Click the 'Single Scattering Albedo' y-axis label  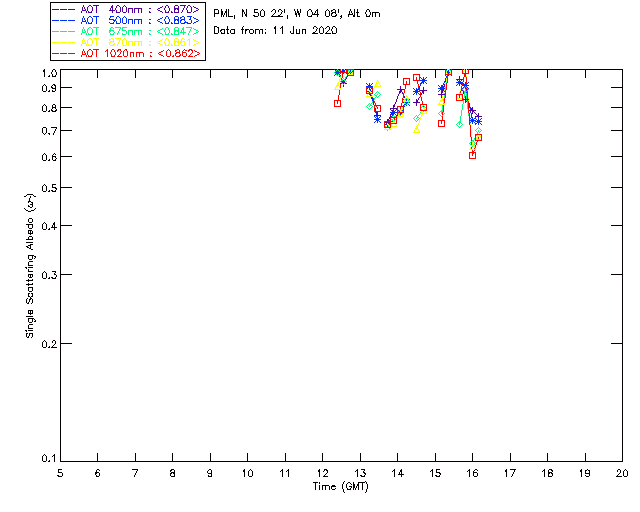[31, 266]
